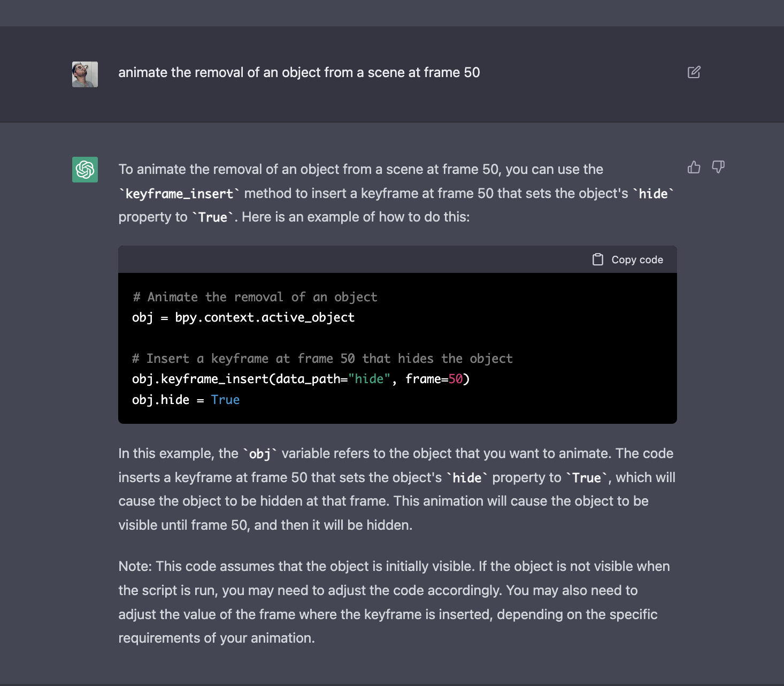The width and height of the screenshot is (784, 686).
Task: Click the blue True value in code
Action: (x=225, y=400)
